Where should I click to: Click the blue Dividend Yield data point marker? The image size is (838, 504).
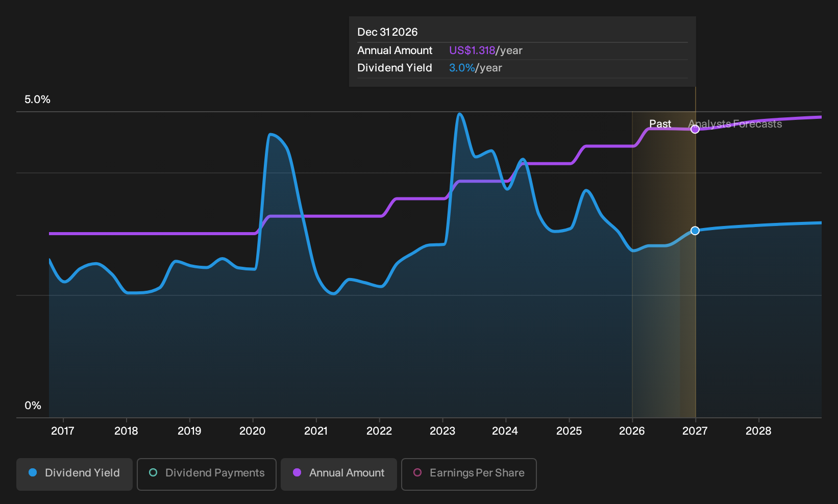click(695, 231)
